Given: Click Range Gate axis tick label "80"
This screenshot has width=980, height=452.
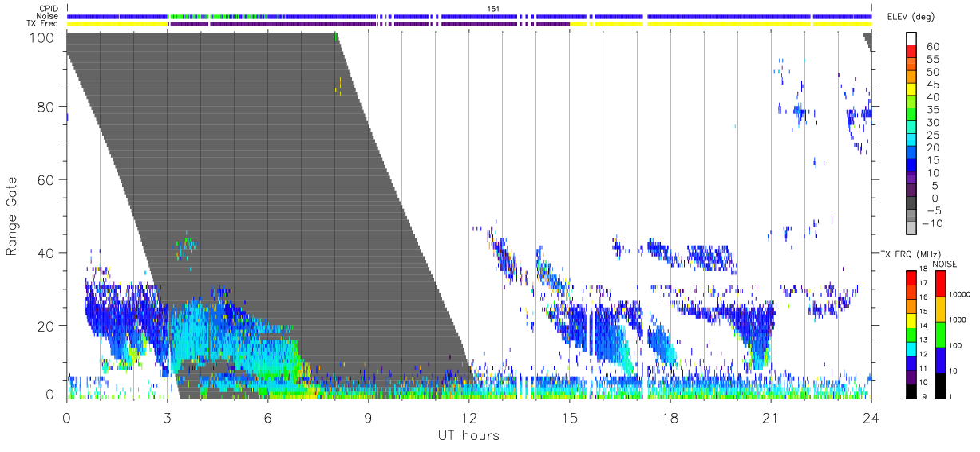Looking at the screenshot, I should point(46,107).
